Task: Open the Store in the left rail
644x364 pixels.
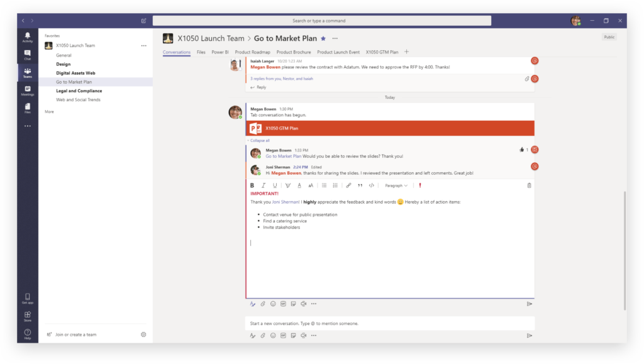Action: 28,316
